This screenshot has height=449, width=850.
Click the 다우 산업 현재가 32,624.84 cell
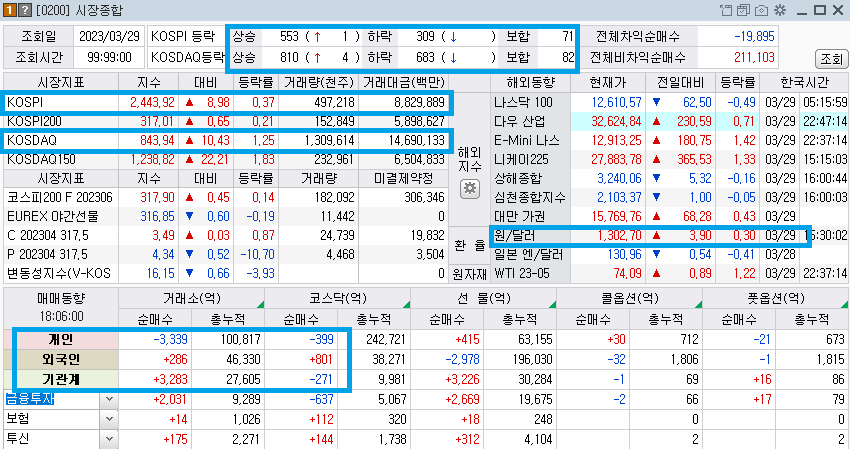pyautogui.click(x=608, y=121)
